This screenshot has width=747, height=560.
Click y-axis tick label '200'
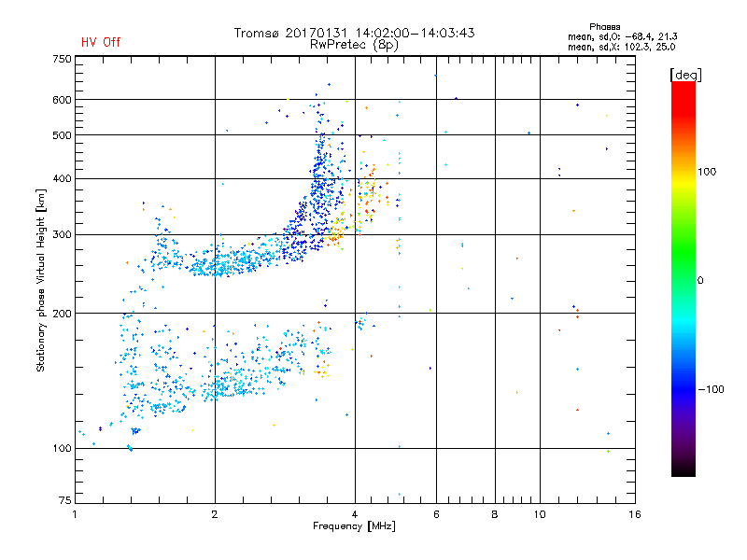pyautogui.click(x=62, y=314)
